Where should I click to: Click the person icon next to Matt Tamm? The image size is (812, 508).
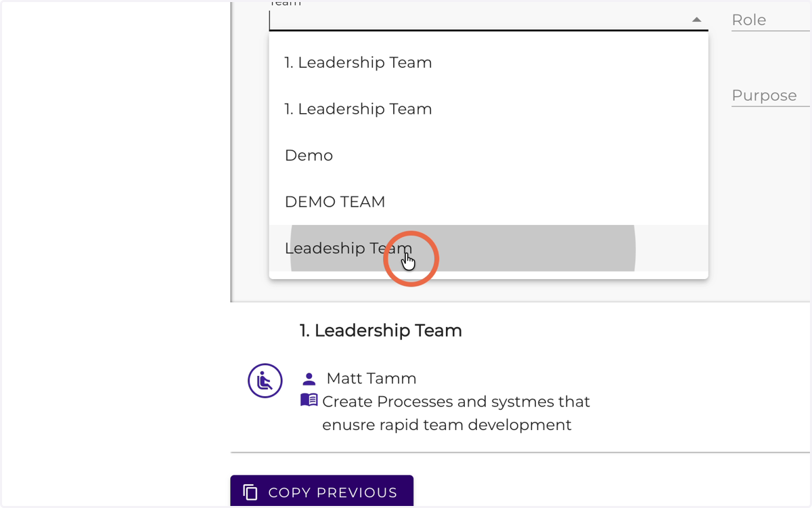[x=309, y=379]
